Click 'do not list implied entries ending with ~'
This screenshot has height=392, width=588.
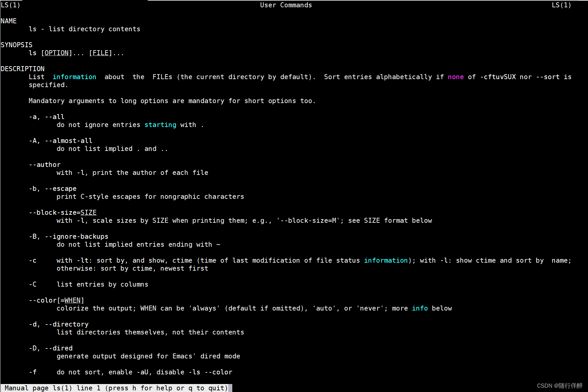138,244
